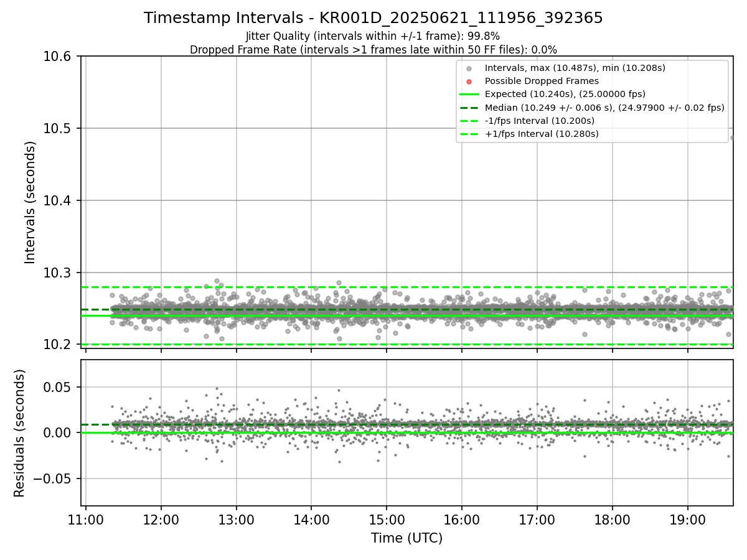Click the 10.6 y-axis tick label
The height and width of the screenshot is (560, 747).
[59, 57]
